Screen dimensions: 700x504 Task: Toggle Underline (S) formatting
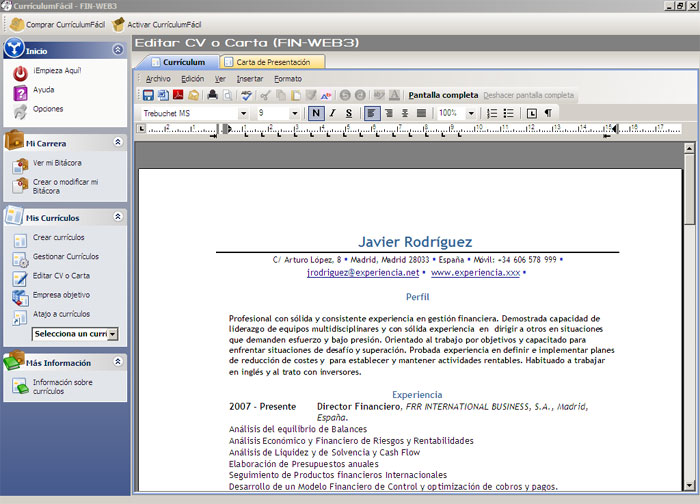coord(349,113)
